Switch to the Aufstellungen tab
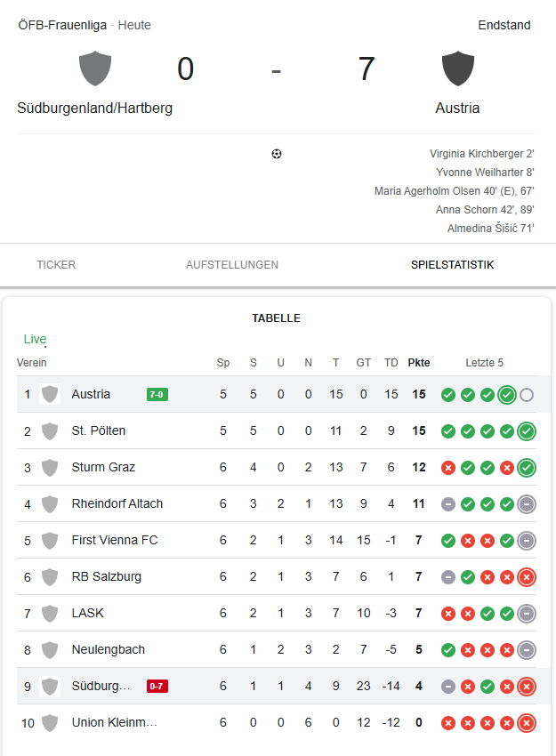Viewport: 556px width, 756px height. pos(232,265)
